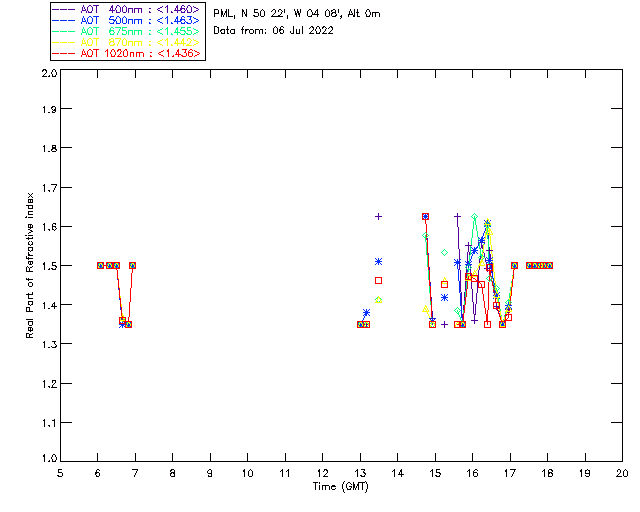Image resolution: width=640 pixels, height=512 pixels.
Task: Click the x-axis label 18
Action: (547, 473)
